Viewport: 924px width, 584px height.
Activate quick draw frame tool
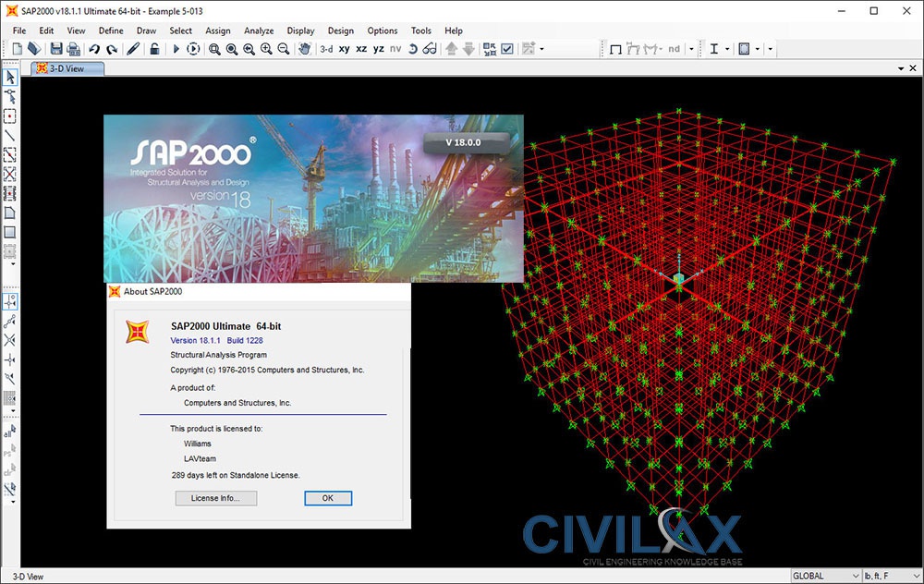tap(10, 154)
